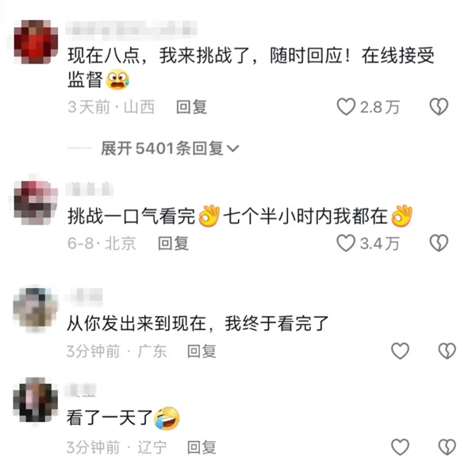Viewport: 476px width, 464px height.
Task: Dislike the Guangdong comment via broken heart
Action: 447,351
